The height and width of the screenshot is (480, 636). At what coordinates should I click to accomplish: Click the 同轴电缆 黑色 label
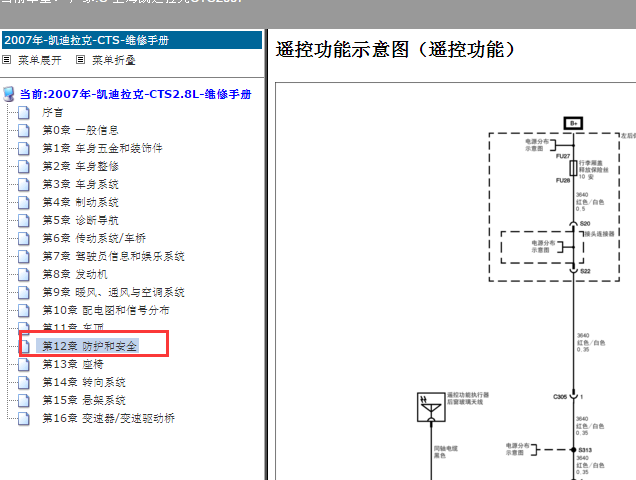(x=445, y=452)
